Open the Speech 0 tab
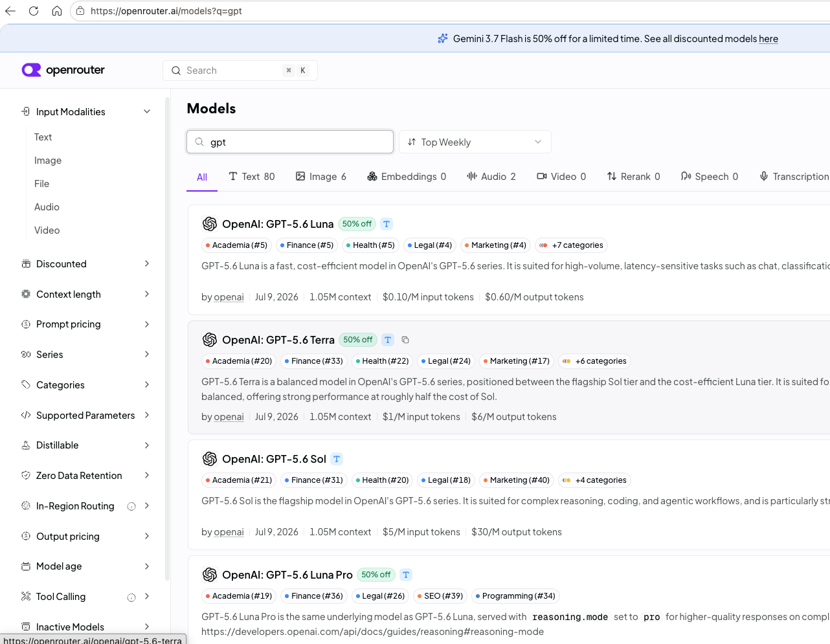Screen dimensions: 830x644 (710, 177)
